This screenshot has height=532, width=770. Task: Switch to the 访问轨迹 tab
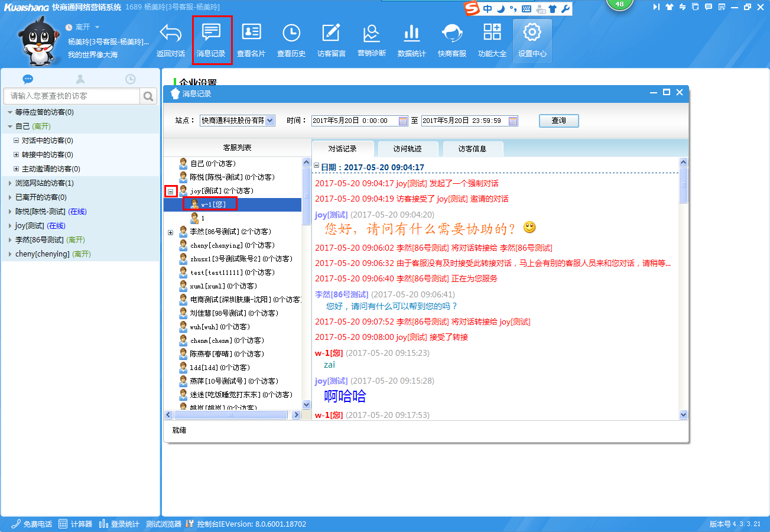click(x=408, y=149)
